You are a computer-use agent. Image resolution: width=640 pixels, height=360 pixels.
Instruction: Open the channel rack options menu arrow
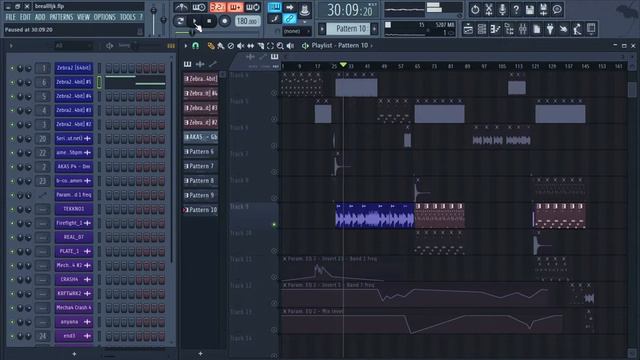point(11,46)
